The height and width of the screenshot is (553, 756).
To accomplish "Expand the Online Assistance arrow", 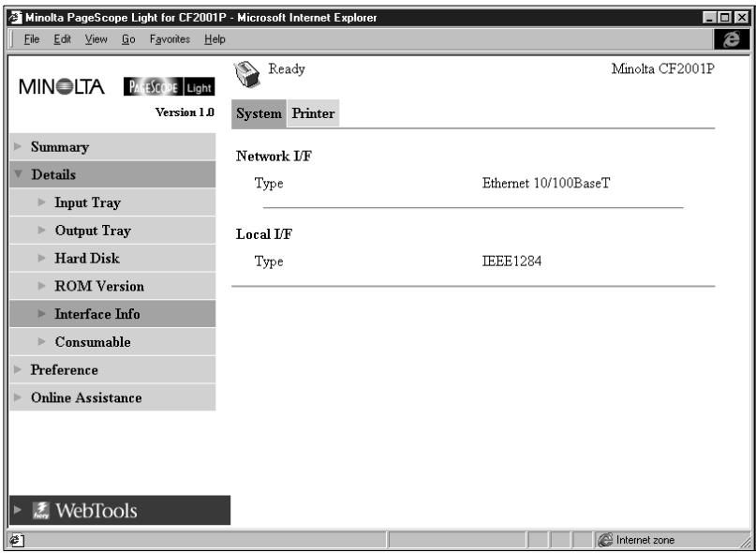I will (x=18, y=397).
